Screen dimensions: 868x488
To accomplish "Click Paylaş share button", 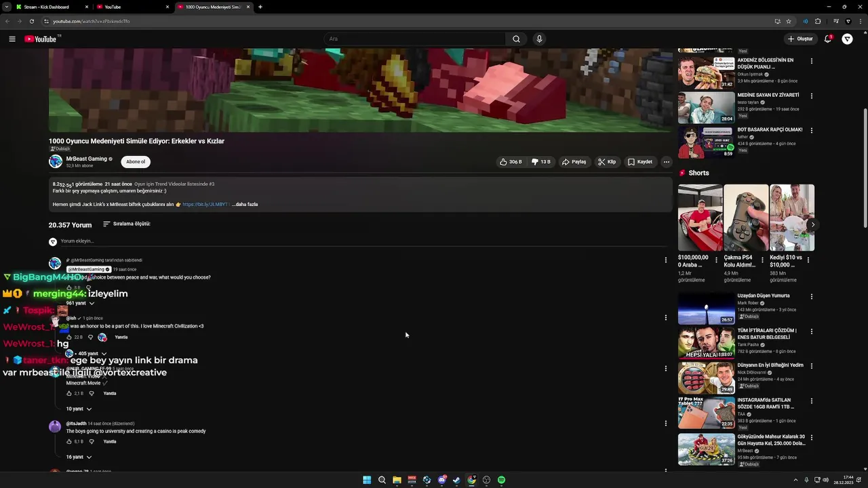I will point(574,162).
